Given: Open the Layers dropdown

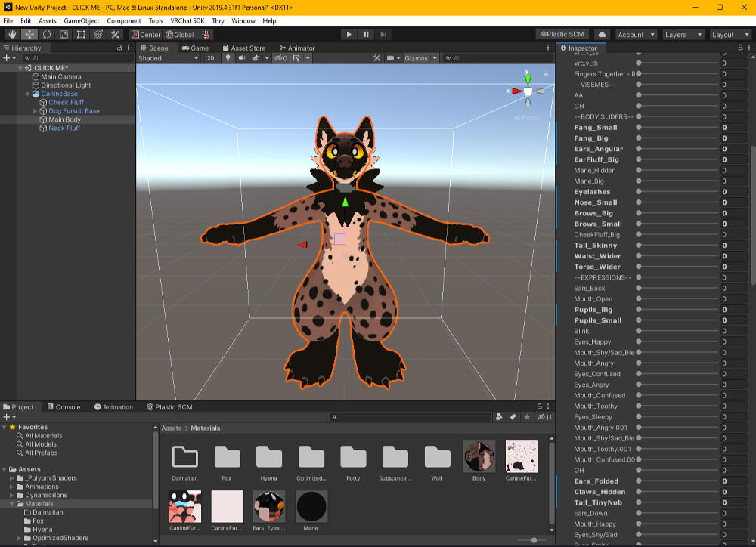Looking at the screenshot, I should coord(683,34).
